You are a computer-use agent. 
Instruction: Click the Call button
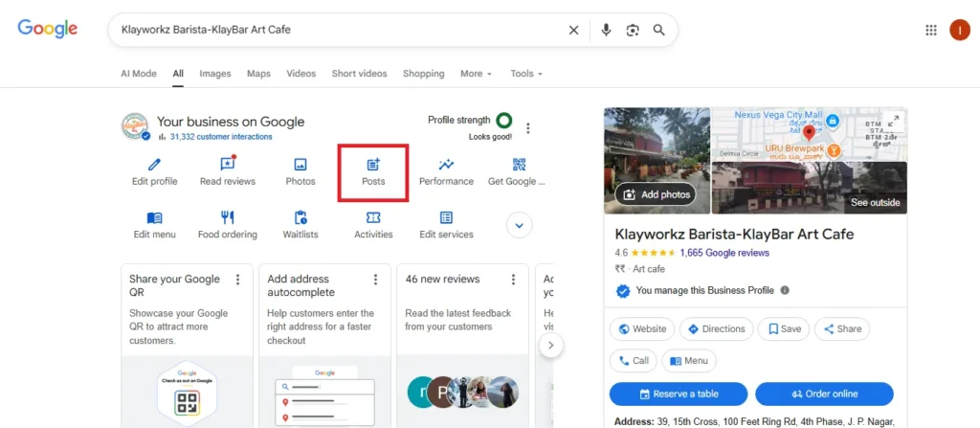pyautogui.click(x=634, y=360)
